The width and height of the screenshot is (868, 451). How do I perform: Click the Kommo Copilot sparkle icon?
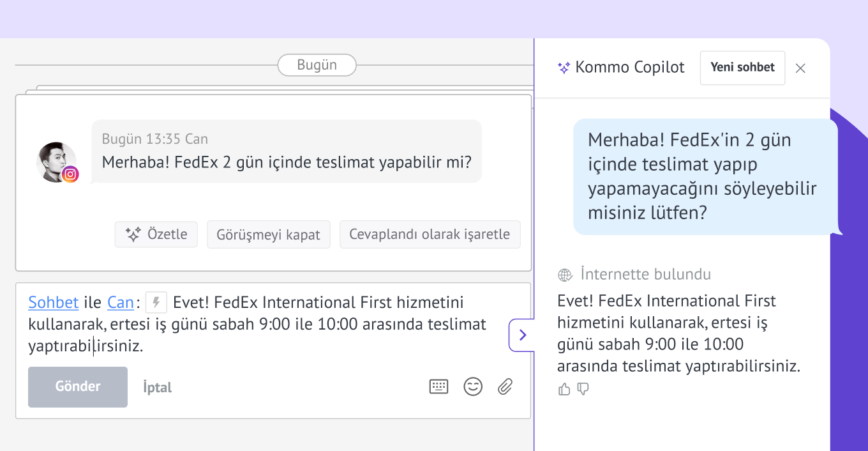click(564, 68)
